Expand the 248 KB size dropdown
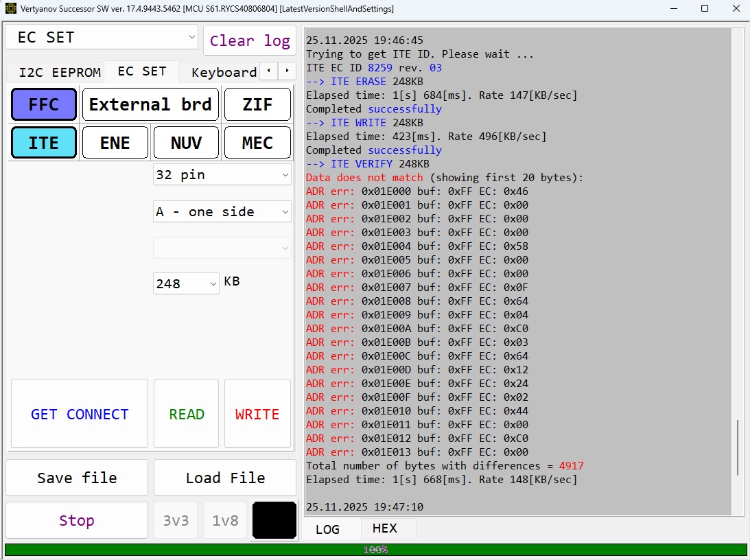The width and height of the screenshot is (750, 560). tap(186, 283)
